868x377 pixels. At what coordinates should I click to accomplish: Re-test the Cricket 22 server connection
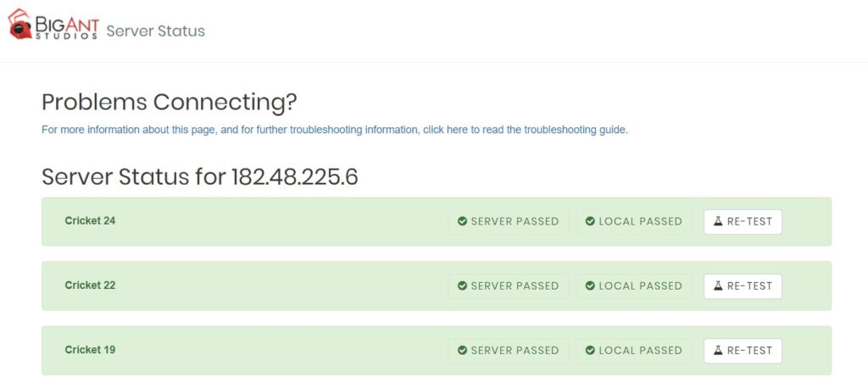[x=743, y=286]
